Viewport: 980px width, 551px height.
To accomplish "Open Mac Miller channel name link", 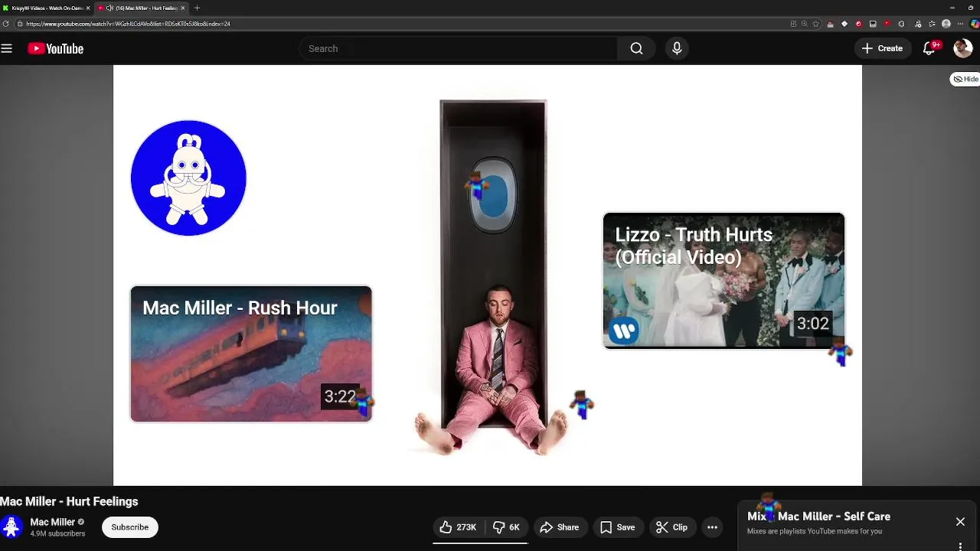I will [52, 522].
